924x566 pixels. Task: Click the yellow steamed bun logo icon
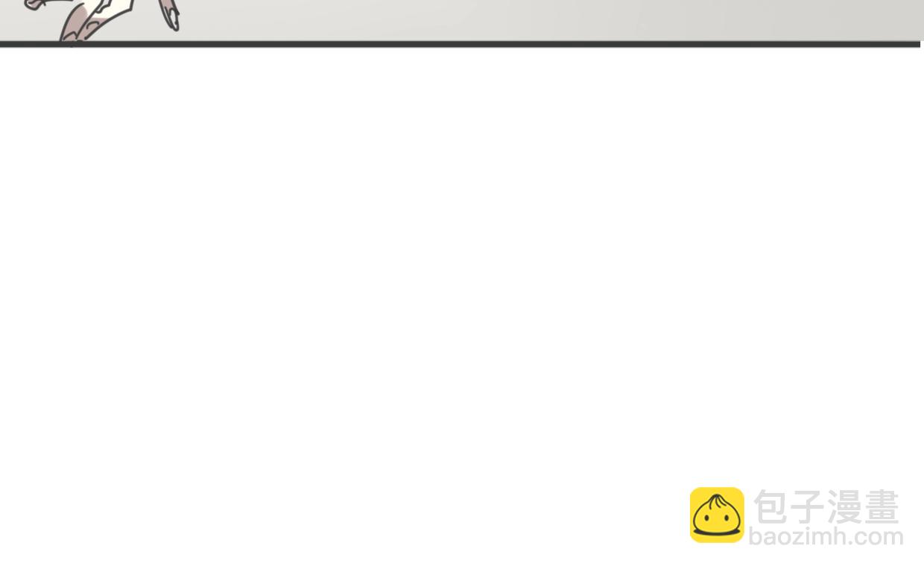[x=717, y=515]
